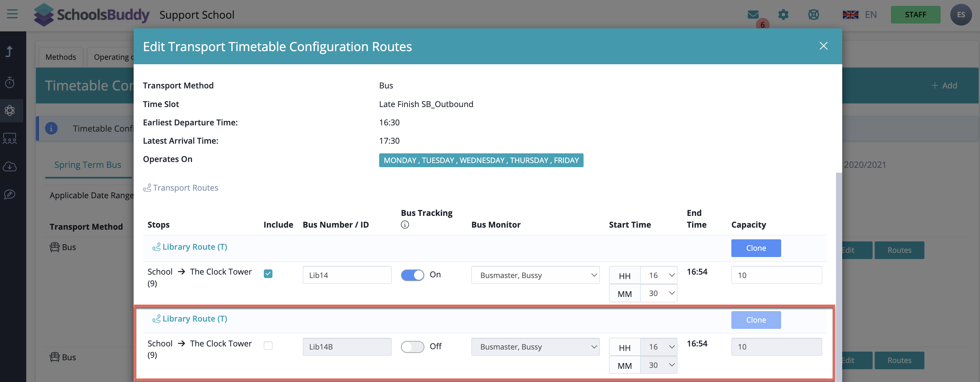The height and width of the screenshot is (382, 980).
Task: Clone the first Library Route
Action: coord(756,248)
